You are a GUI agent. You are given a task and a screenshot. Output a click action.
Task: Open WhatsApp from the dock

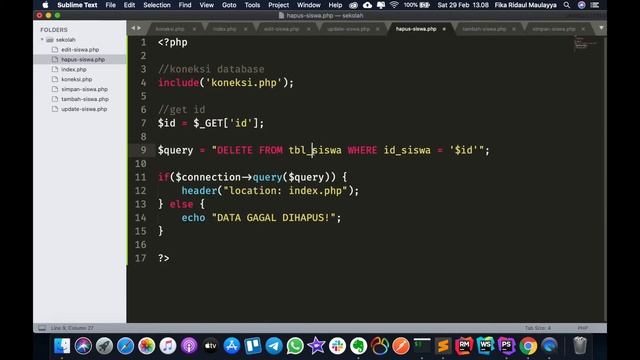click(x=295, y=346)
